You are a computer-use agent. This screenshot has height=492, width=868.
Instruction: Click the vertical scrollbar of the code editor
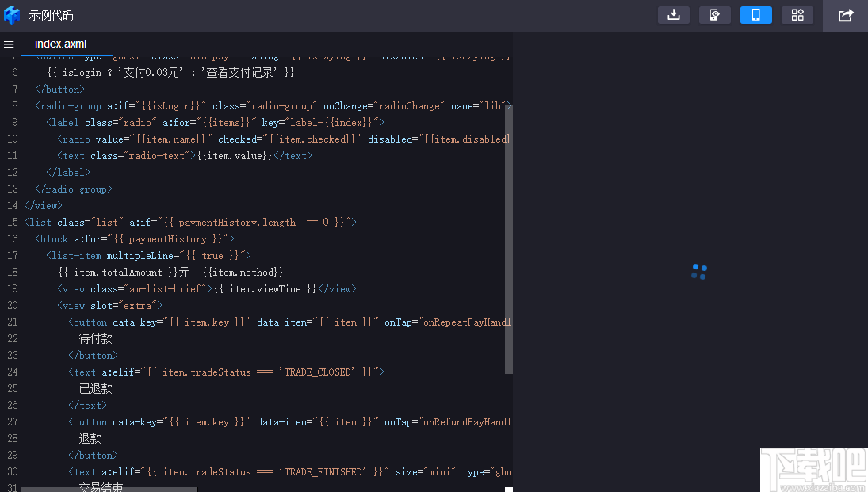click(508, 239)
